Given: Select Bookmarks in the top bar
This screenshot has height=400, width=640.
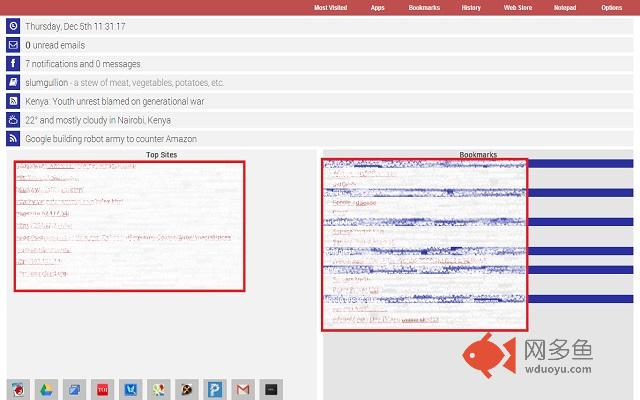Looking at the screenshot, I should tap(424, 7).
